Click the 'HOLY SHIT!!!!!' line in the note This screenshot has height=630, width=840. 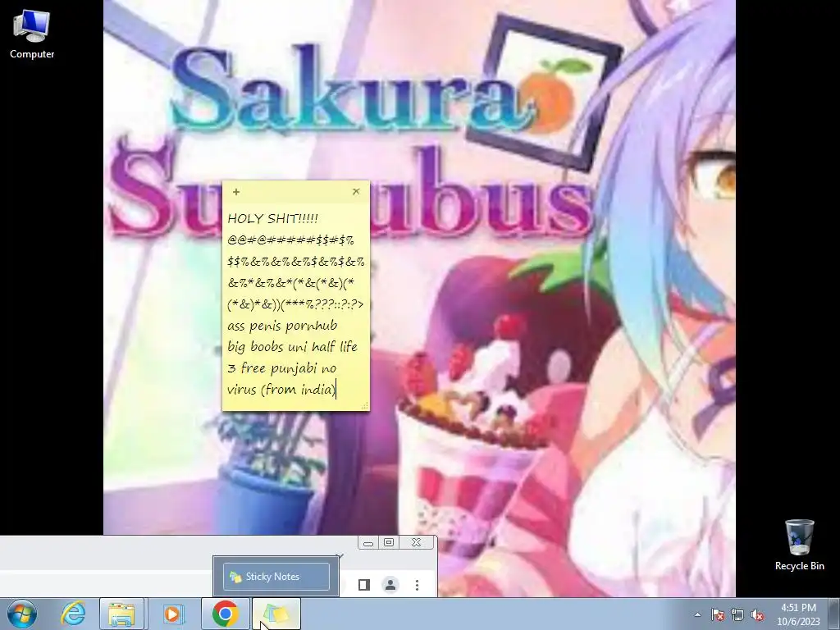pyautogui.click(x=272, y=218)
